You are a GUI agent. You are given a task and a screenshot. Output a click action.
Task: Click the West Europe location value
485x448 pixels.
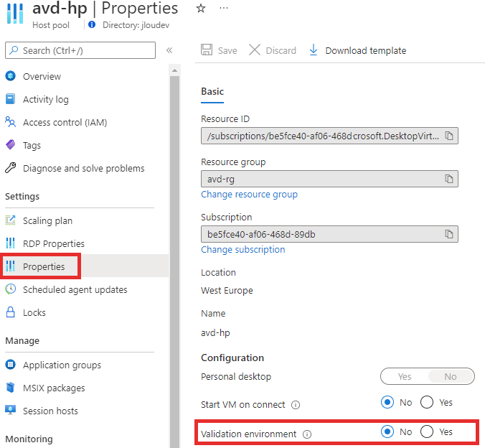[227, 291]
